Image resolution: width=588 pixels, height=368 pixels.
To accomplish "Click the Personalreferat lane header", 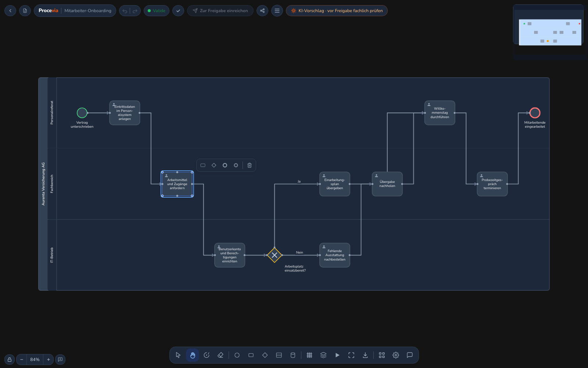I will (x=52, y=113).
